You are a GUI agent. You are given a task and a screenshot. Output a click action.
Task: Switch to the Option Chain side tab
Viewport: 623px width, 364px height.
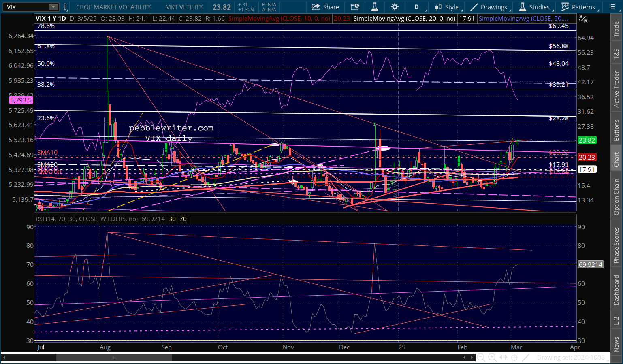point(617,197)
